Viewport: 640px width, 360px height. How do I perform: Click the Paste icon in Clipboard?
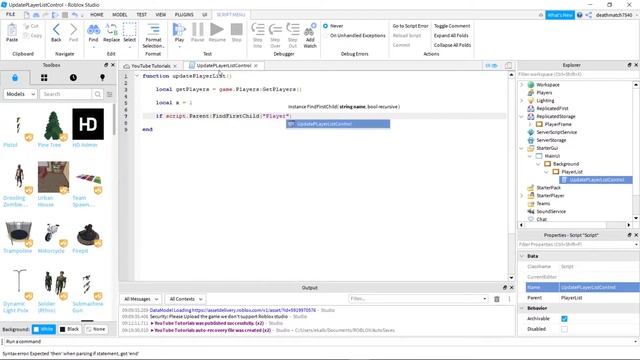pos(12,32)
